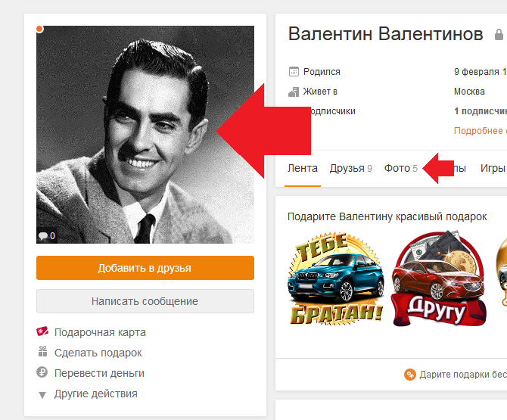Viewport: 507px width, 420px height.
Task: Click the Добавить в друзья button
Action: [x=145, y=268]
